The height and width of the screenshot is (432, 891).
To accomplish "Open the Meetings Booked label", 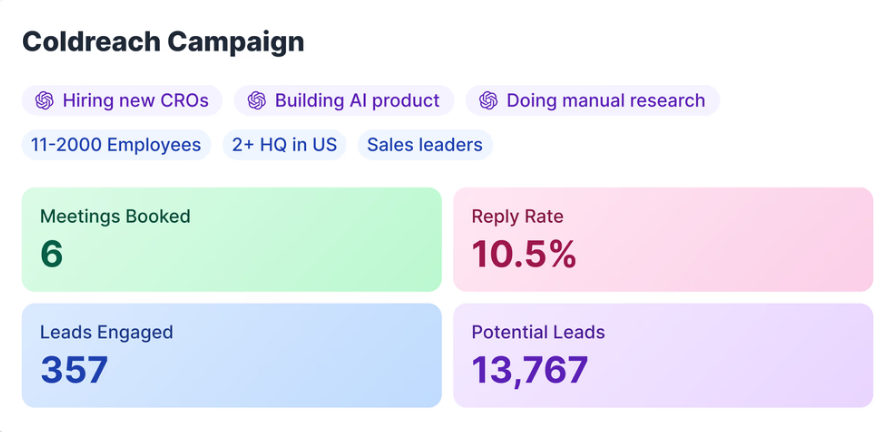I will click(115, 217).
